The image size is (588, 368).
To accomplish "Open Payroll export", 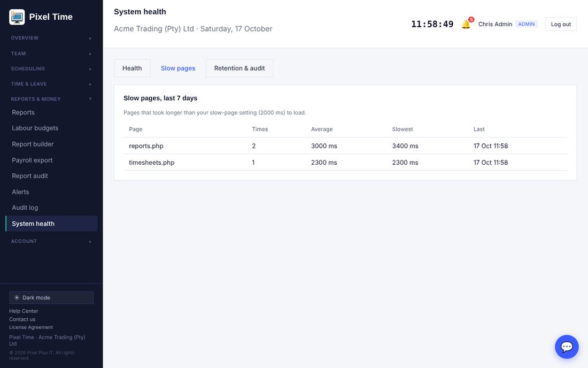I will point(51,160).
